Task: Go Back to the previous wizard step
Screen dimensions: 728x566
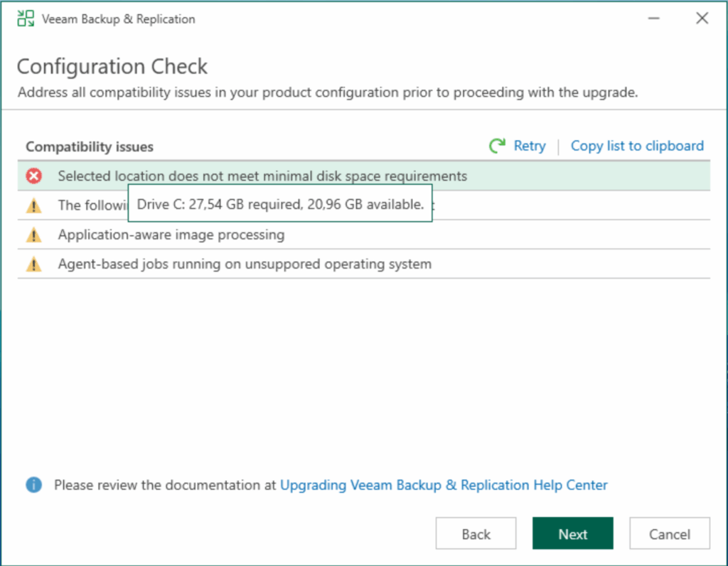Action: [476, 534]
